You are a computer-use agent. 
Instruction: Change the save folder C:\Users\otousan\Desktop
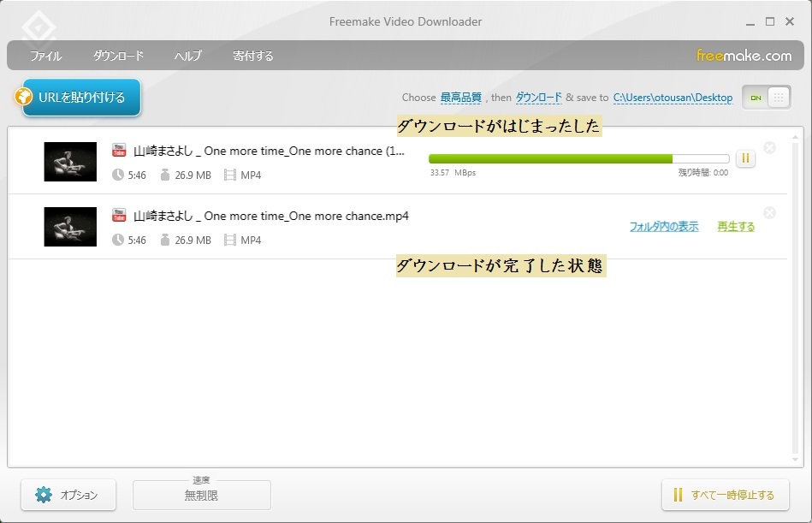[x=673, y=98]
